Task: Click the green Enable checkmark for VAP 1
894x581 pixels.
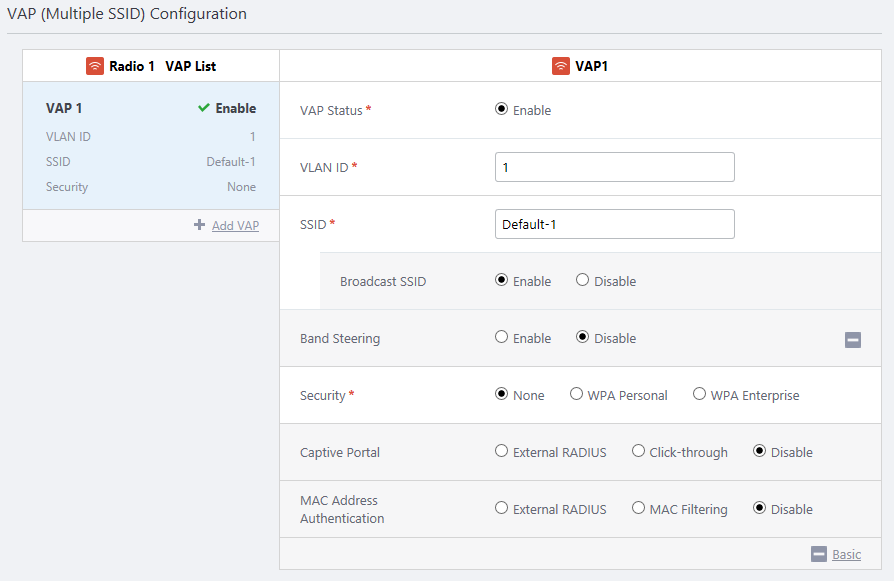Action: [204, 108]
